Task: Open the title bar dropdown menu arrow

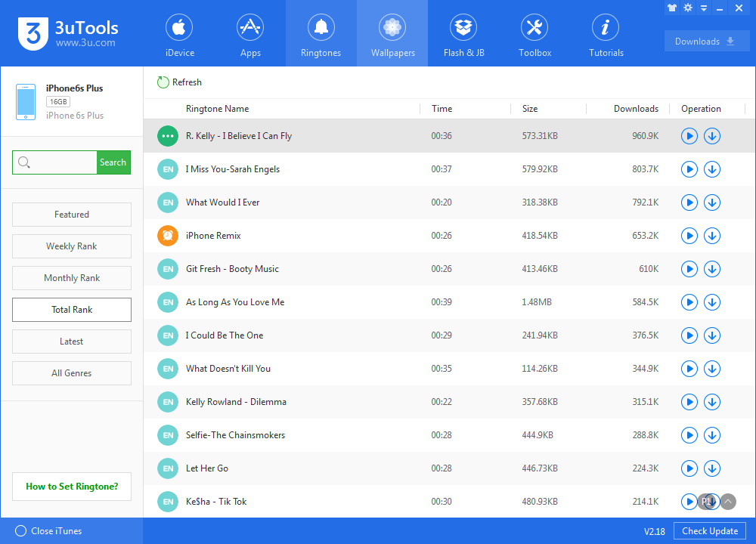Action: [x=704, y=8]
